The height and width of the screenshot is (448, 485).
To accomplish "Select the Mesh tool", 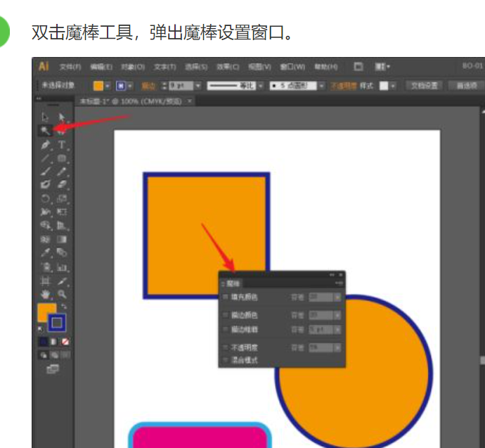I will click(x=46, y=239).
